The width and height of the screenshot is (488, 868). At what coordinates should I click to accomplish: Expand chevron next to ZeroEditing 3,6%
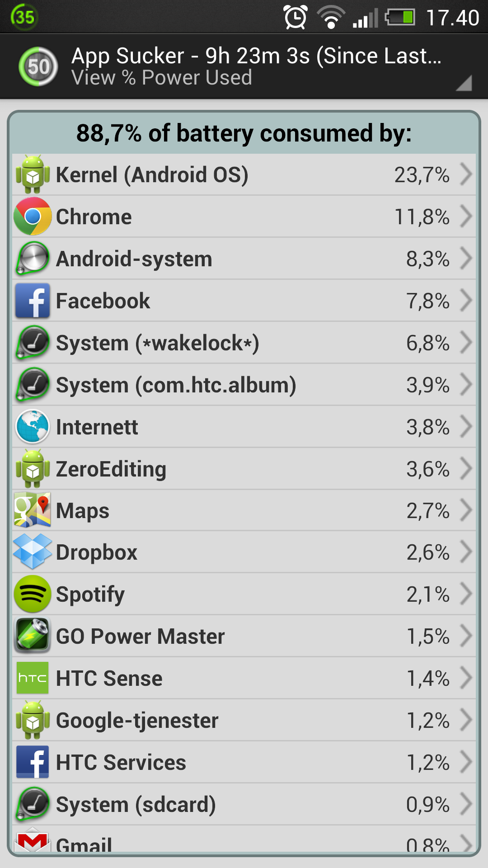(466, 468)
